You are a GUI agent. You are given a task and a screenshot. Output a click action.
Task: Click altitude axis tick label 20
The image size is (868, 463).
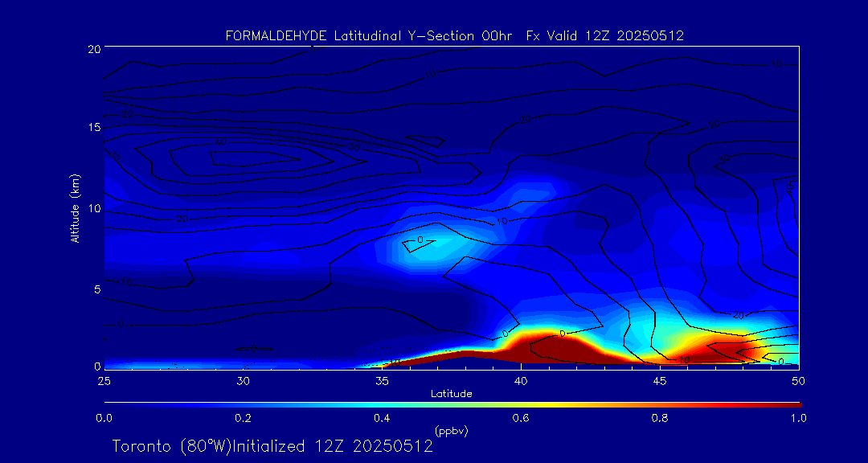[x=93, y=48]
